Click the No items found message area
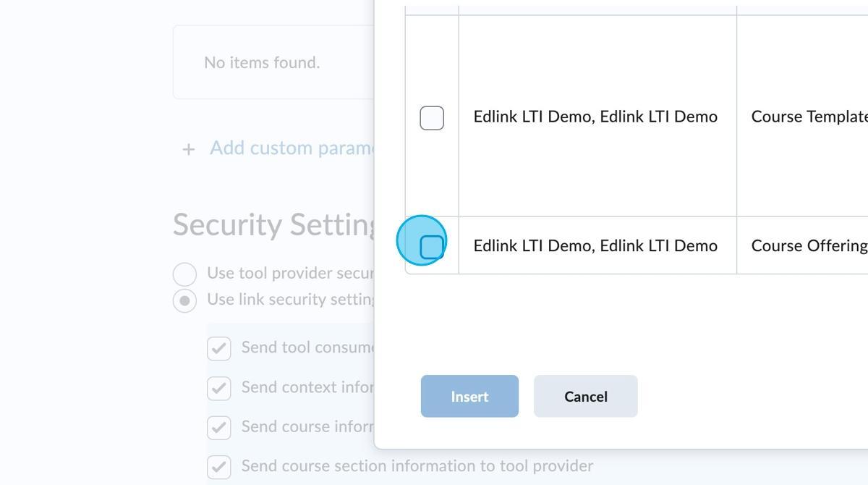 point(262,62)
